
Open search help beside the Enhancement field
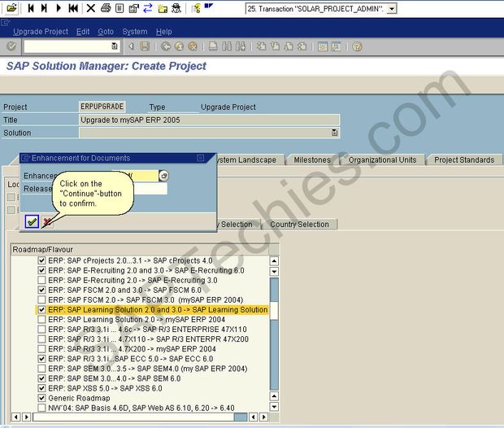[163, 176]
